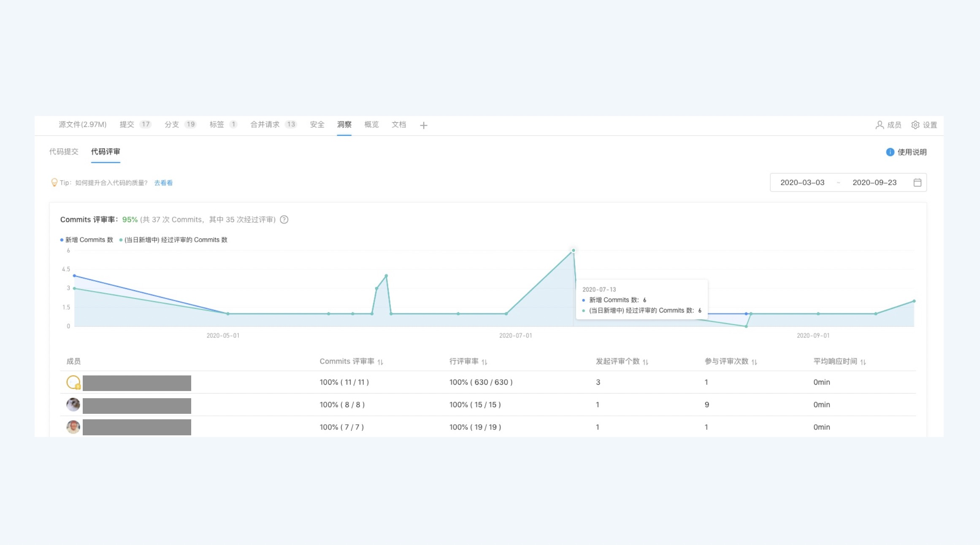The image size is (980, 545).
Task: Toggle 新增 Commits 数 legend series
Action: point(87,240)
